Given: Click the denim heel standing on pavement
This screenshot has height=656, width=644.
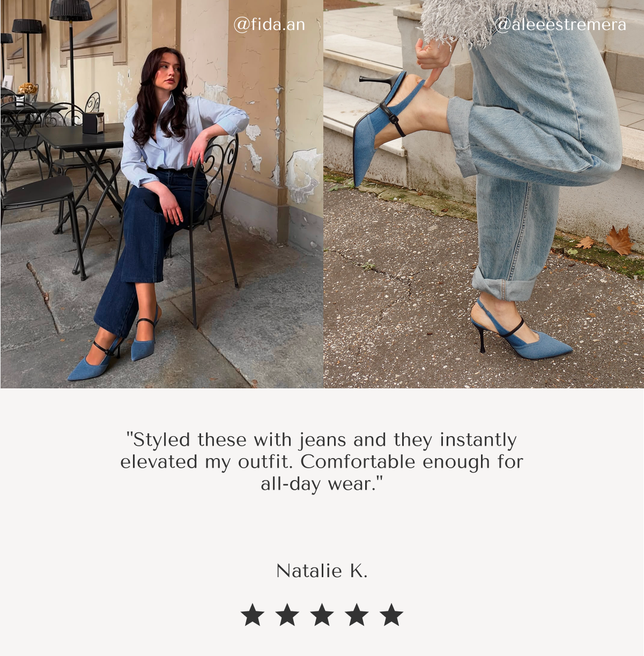Looking at the screenshot, I should (519, 333).
